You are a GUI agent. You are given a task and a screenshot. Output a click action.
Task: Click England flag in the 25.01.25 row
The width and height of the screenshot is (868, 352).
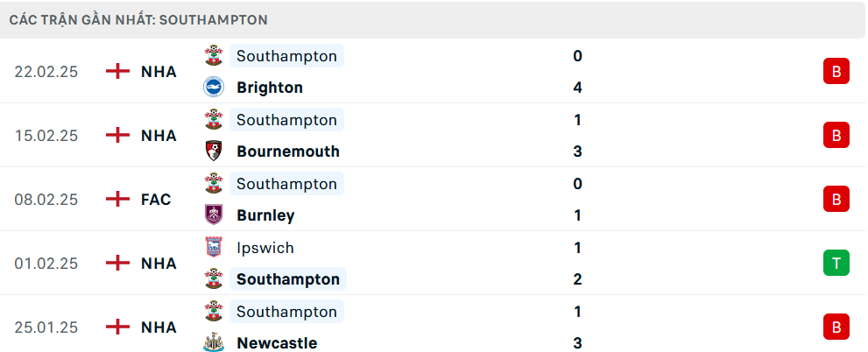pos(117,327)
